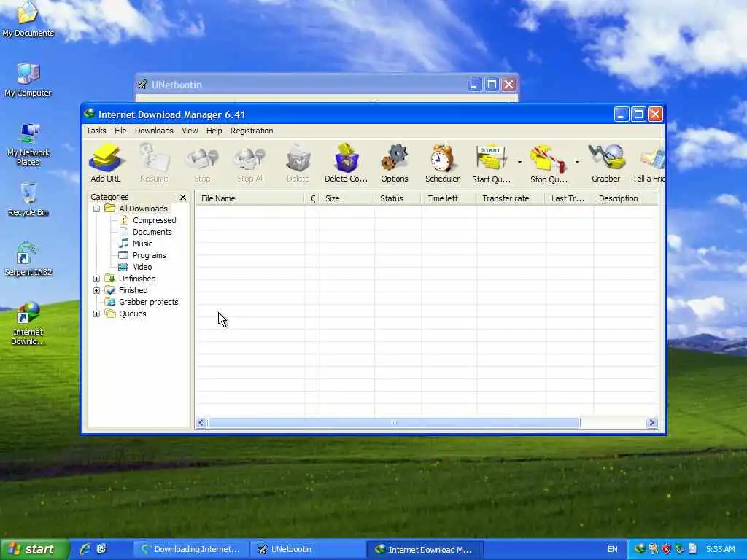Click the scrollbar right arrow
This screenshot has height=560, width=747.
point(651,423)
